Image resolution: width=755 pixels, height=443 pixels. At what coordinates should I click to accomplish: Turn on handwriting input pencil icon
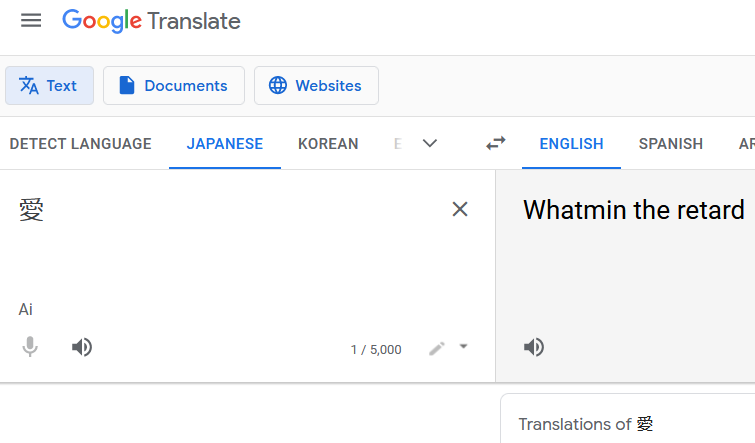(x=437, y=349)
